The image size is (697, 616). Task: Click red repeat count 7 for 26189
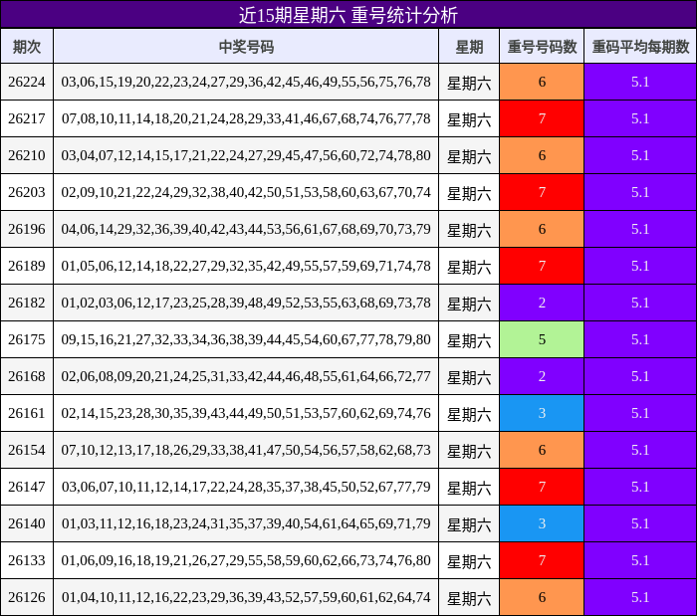pyautogui.click(x=542, y=266)
